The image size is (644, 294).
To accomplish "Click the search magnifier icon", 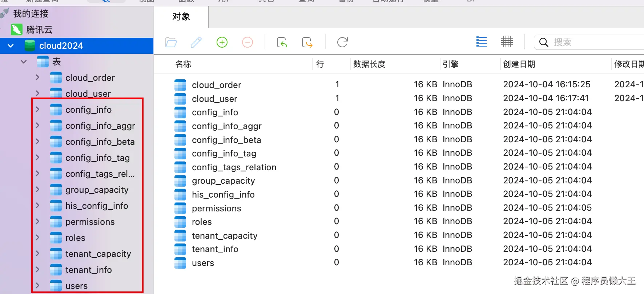I will (x=544, y=42).
